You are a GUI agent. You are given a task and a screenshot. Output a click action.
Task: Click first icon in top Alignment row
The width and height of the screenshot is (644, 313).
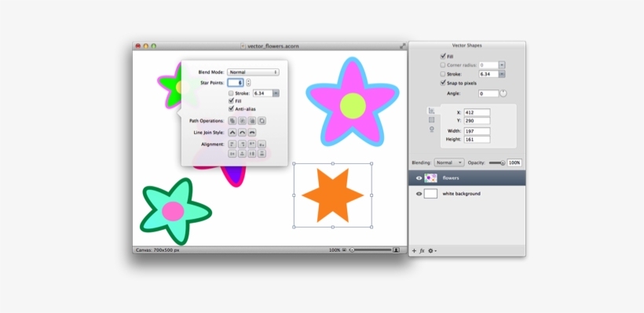(232, 144)
